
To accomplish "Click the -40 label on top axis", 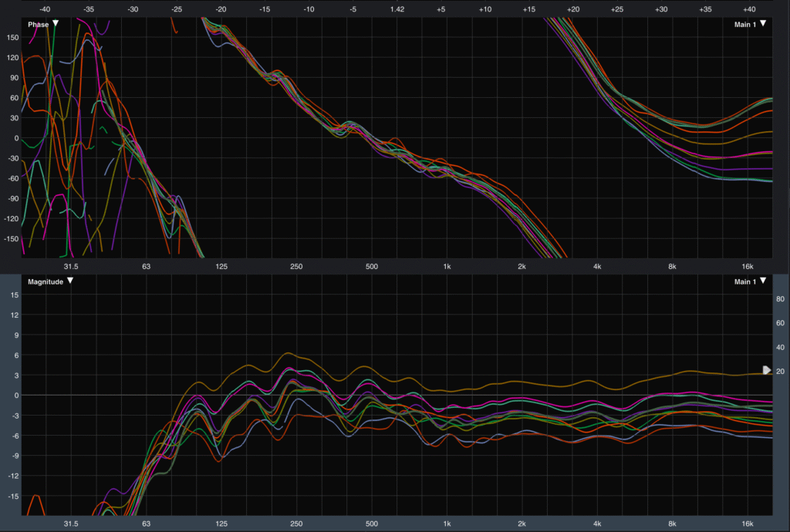I will (45, 9).
